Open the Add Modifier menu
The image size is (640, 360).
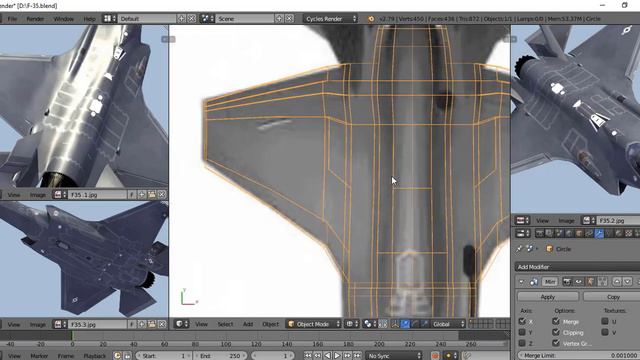coord(577,267)
